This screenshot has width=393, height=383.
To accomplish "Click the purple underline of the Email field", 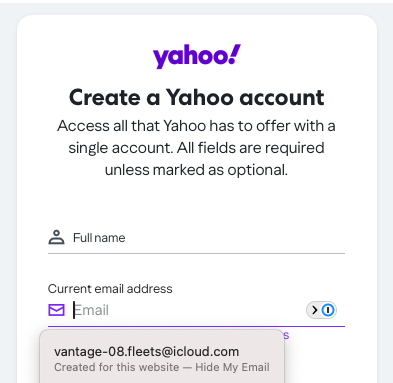I will 196,326.
